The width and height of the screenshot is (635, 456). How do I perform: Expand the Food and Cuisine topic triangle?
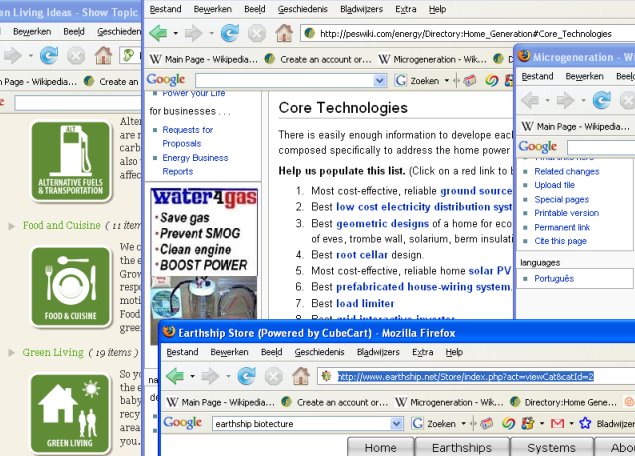click(12, 226)
